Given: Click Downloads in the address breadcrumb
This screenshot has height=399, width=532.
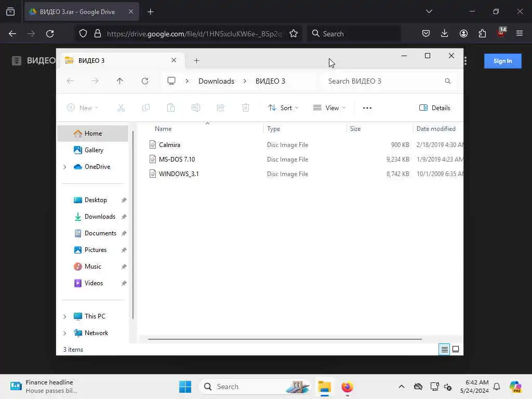Looking at the screenshot, I should coord(216,81).
